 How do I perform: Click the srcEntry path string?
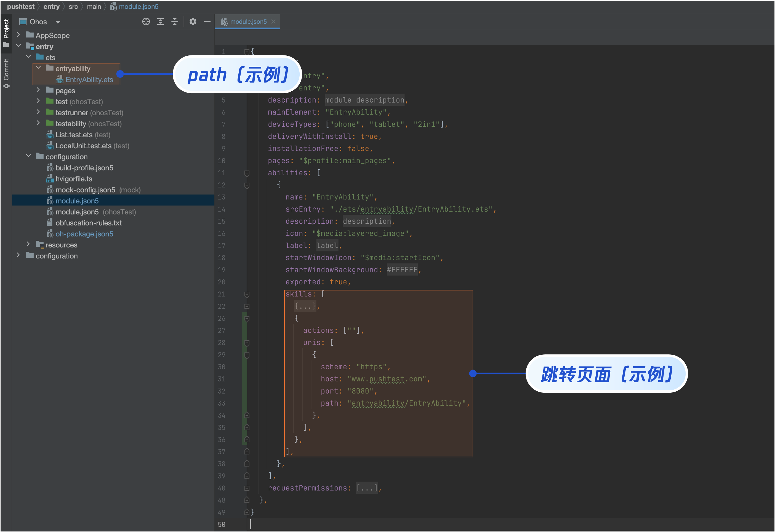click(x=412, y=209)
